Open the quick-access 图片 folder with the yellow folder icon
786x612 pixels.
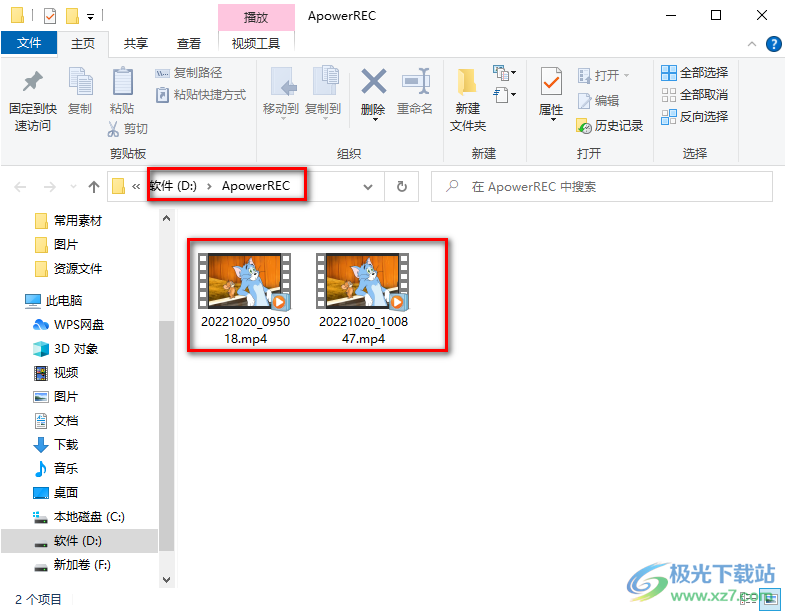(x=56, y=245)
